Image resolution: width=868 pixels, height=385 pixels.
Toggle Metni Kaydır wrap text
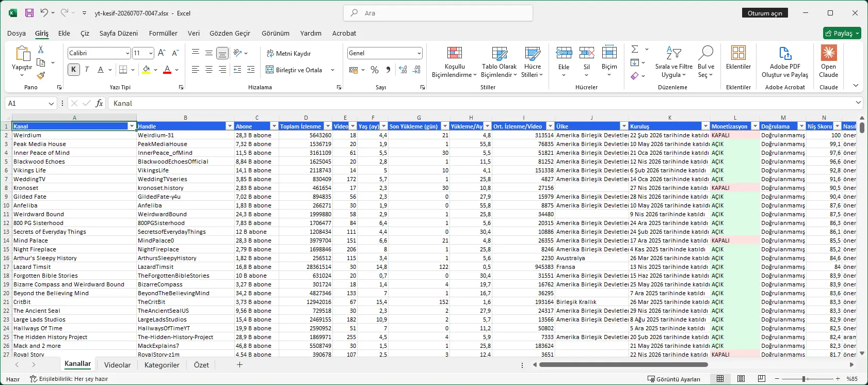click(x=288, y=53)
